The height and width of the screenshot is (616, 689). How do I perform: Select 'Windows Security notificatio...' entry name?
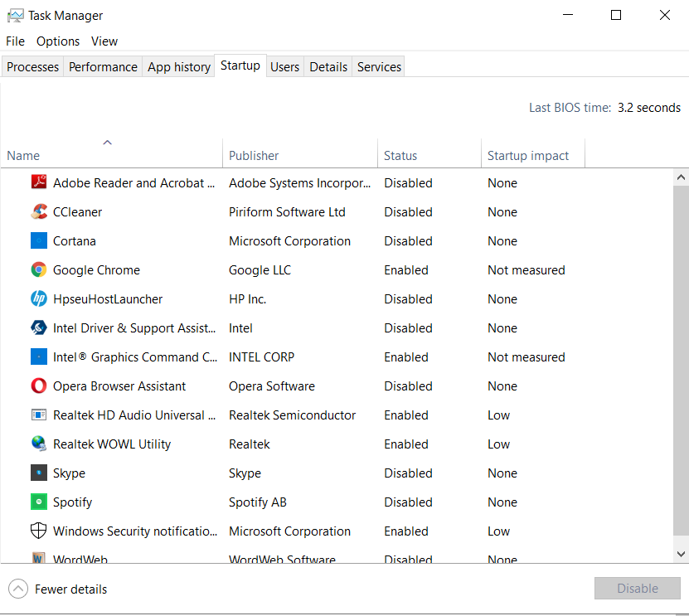point(135,531)
